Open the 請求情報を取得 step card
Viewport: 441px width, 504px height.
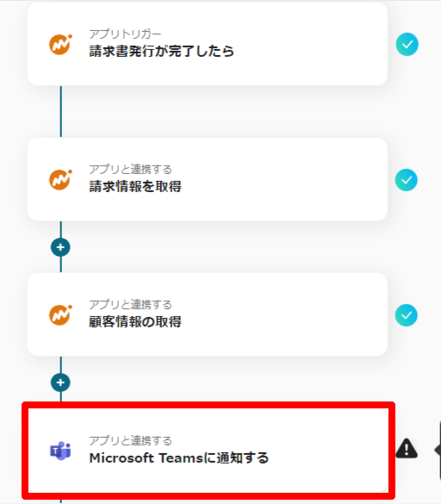[x=208, y=179]
